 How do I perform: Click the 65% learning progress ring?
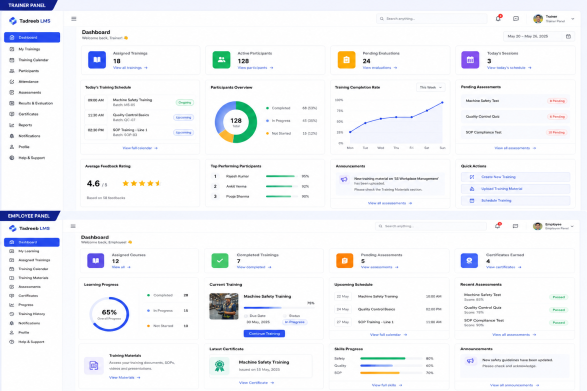pos(109,314)
